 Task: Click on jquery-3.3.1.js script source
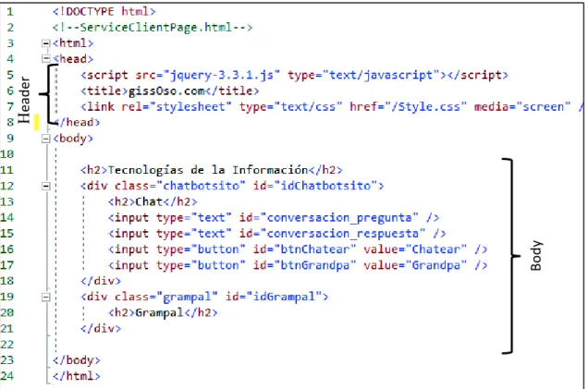click(x=225, y=75)
